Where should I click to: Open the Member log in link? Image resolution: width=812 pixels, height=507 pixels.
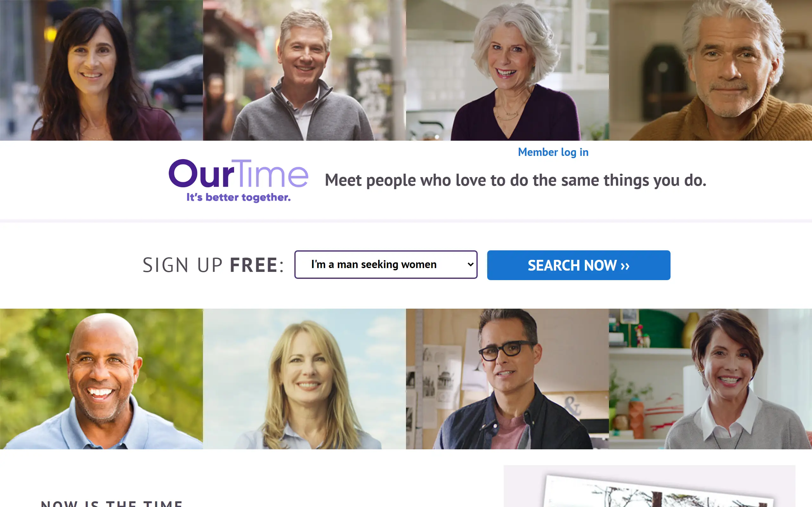click(553, 152)
